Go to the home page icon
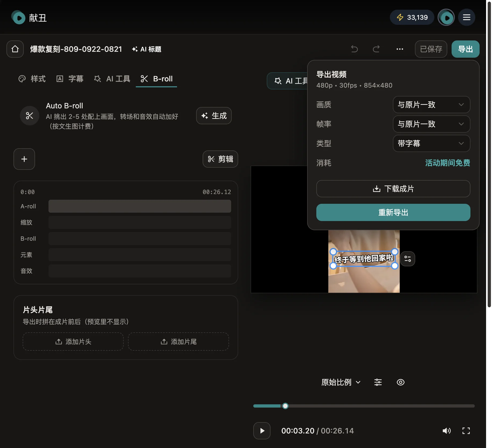 point(15,49)
